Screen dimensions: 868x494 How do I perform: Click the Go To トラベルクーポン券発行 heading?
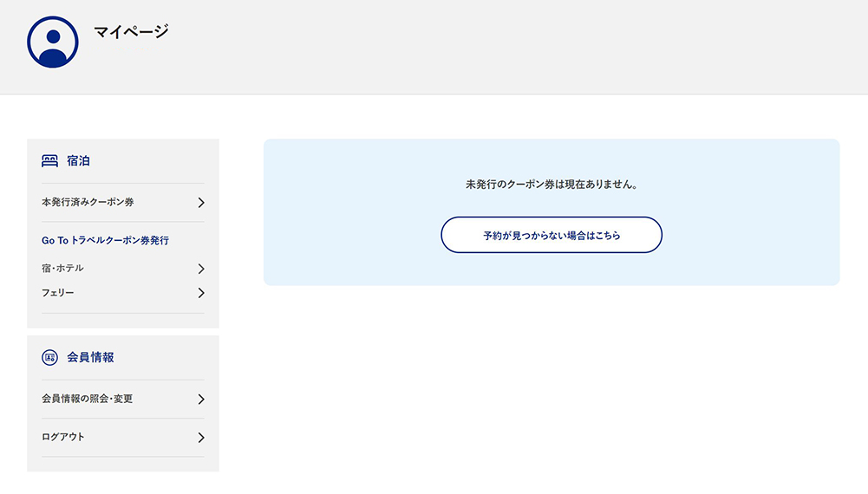point(105,241)
